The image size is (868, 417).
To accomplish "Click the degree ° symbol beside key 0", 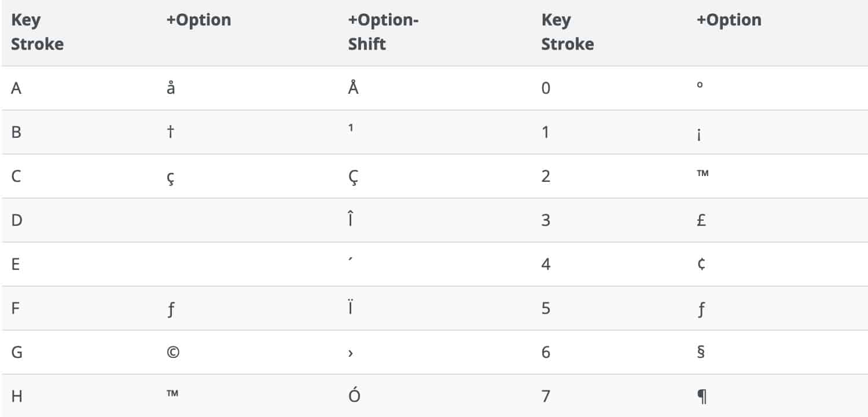I will 700,85.
